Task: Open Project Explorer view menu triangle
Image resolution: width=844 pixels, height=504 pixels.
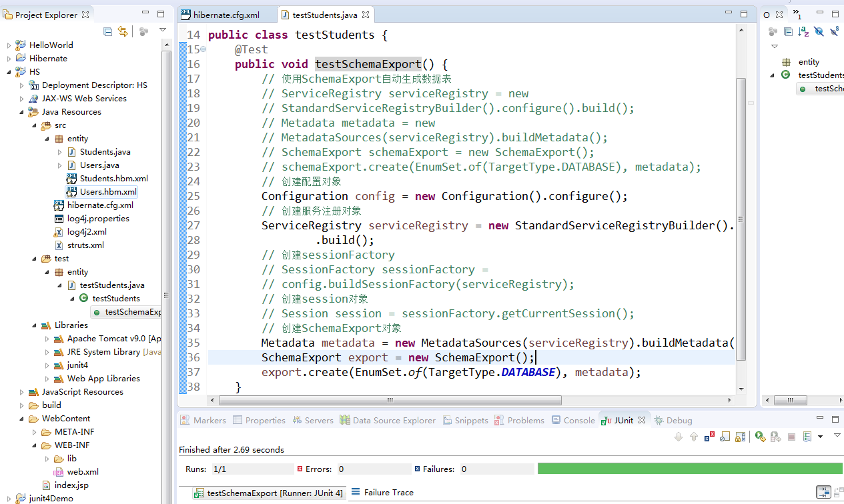Action: click(x=162, y=30)
